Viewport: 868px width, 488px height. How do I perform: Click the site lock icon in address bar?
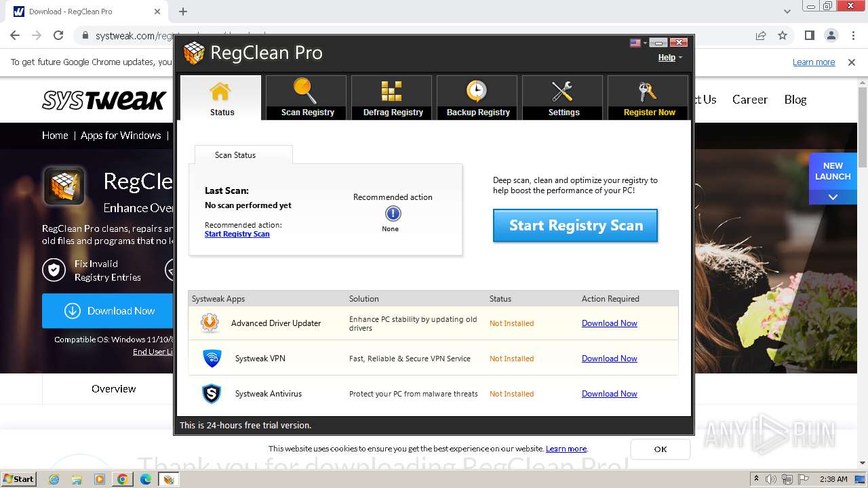click(85, 36)
